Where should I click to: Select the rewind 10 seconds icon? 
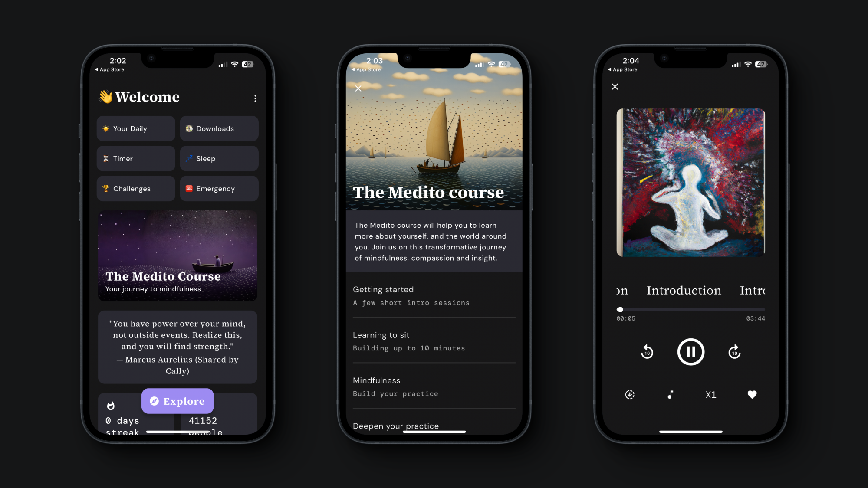(x=648, y=351)
